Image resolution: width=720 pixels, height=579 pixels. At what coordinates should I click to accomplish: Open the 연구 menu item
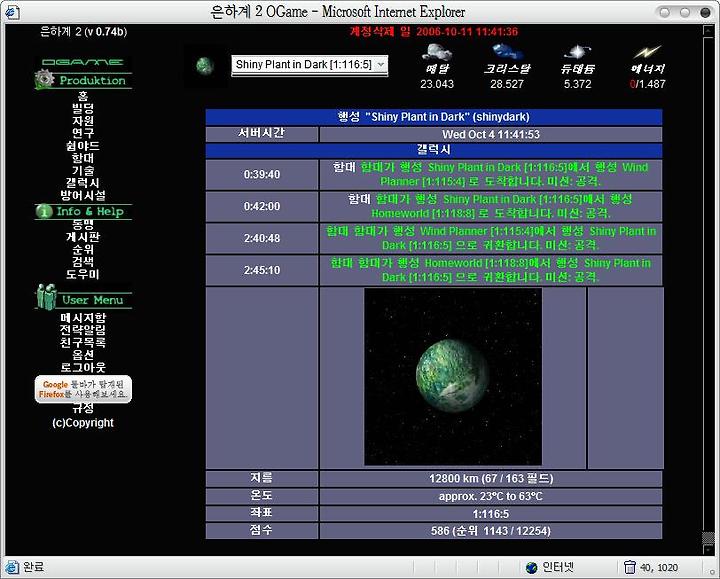click(x=83, y=133)
